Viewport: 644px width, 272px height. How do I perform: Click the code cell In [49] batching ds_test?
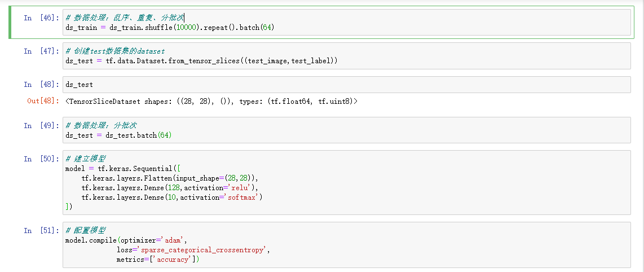(x=347, y=130)
